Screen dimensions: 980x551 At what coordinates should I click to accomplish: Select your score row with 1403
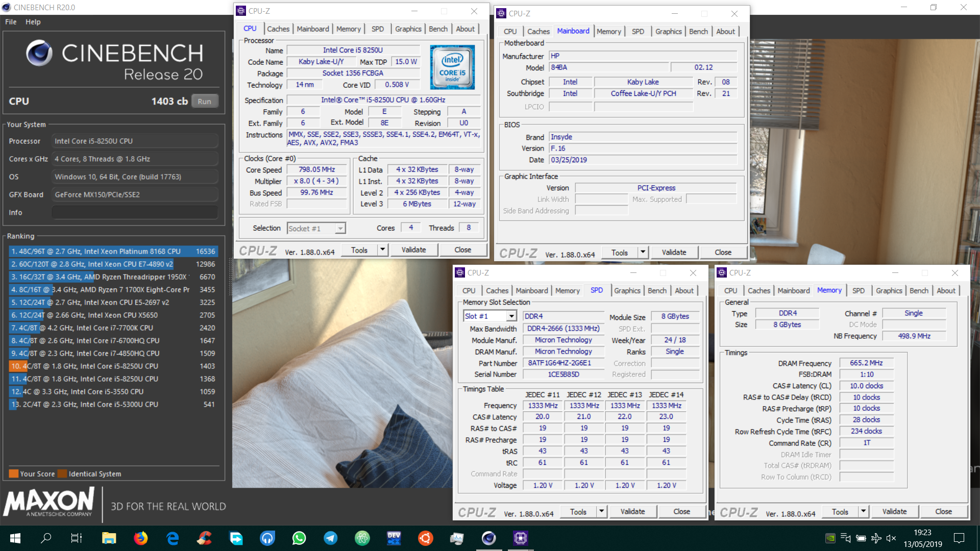coord(113,366)
